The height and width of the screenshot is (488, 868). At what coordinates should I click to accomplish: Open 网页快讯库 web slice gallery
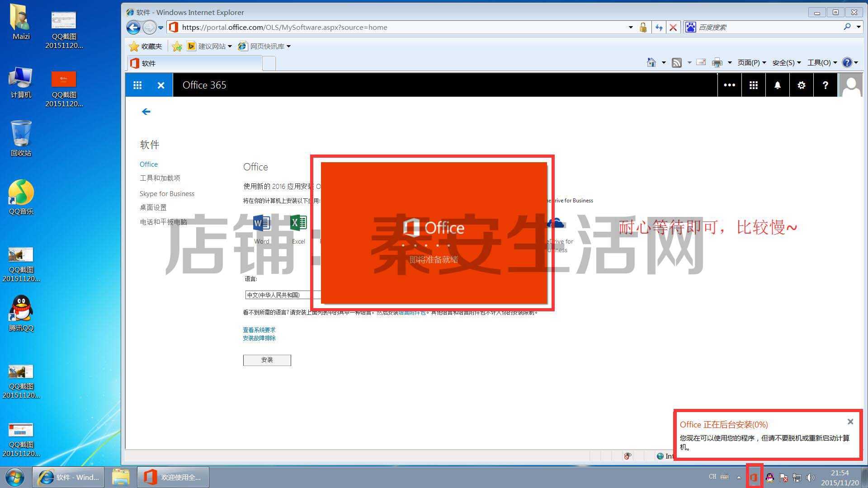coord(264,46)
